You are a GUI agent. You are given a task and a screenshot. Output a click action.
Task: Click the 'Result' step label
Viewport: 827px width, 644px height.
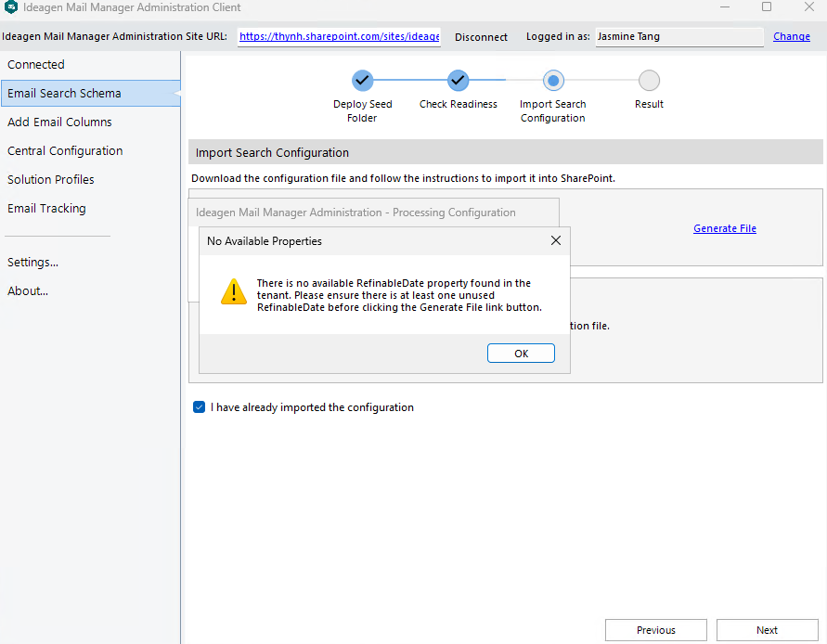point(649,104)
